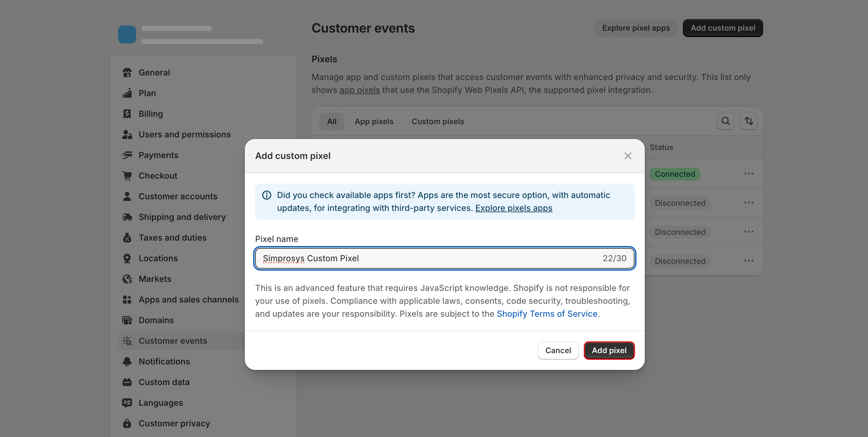Click the app pixels link in description

(x=360, y=90)
